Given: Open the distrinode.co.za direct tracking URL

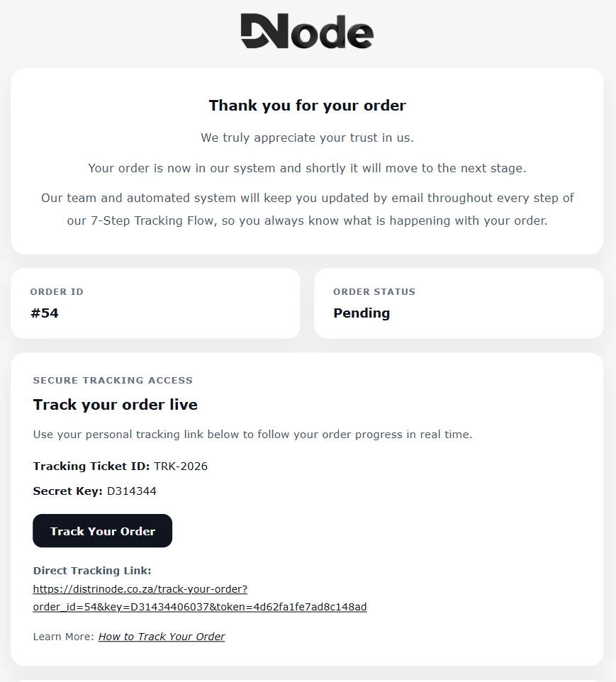Looking at the screenshot, I should tap(200, 598).
